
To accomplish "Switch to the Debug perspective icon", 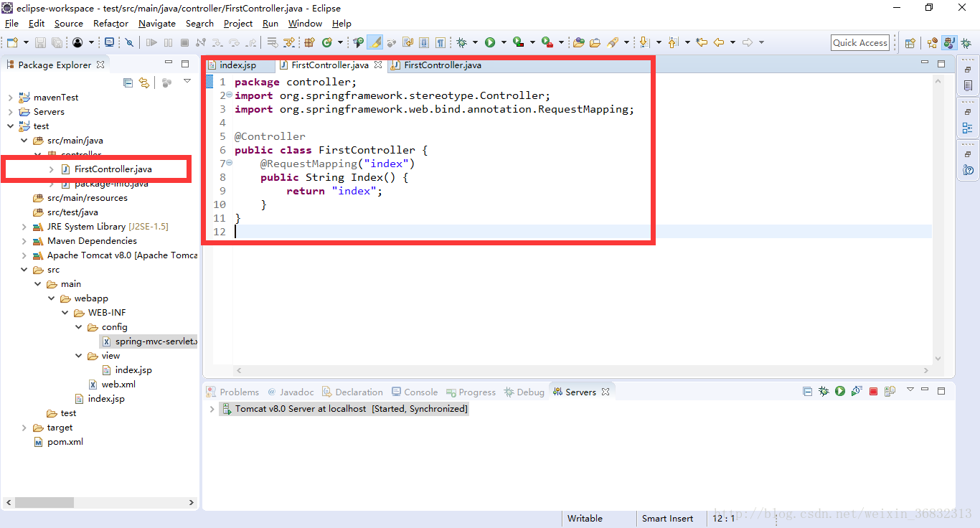I will pos(966,43).
